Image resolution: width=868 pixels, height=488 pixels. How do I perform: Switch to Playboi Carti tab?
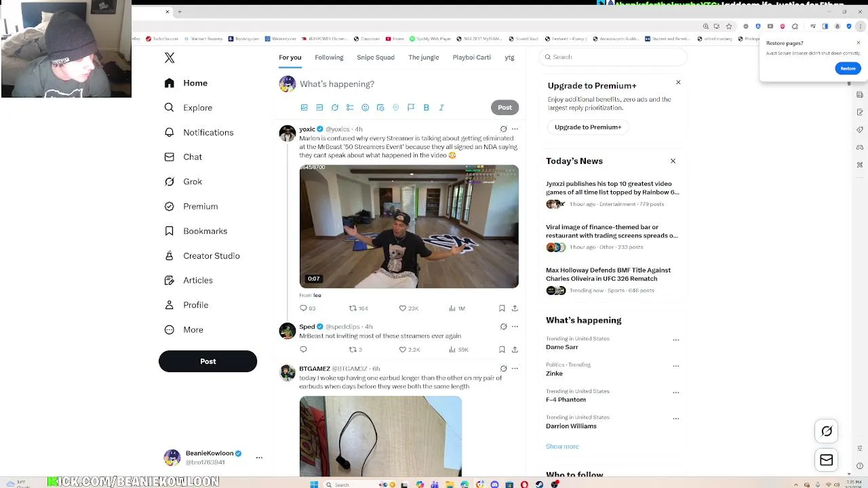point(471,58)
